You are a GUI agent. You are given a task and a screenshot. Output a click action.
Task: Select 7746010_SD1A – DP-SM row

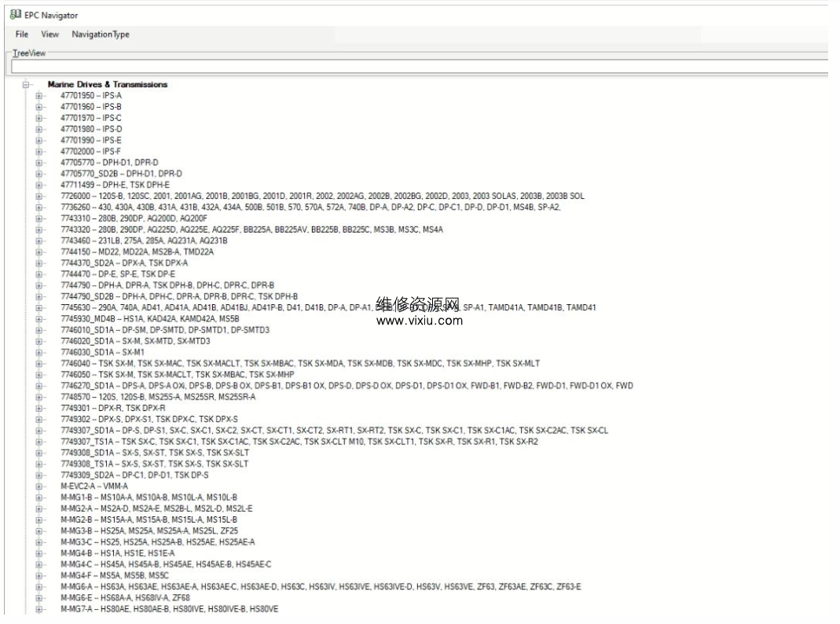click(x=165, y=331)
